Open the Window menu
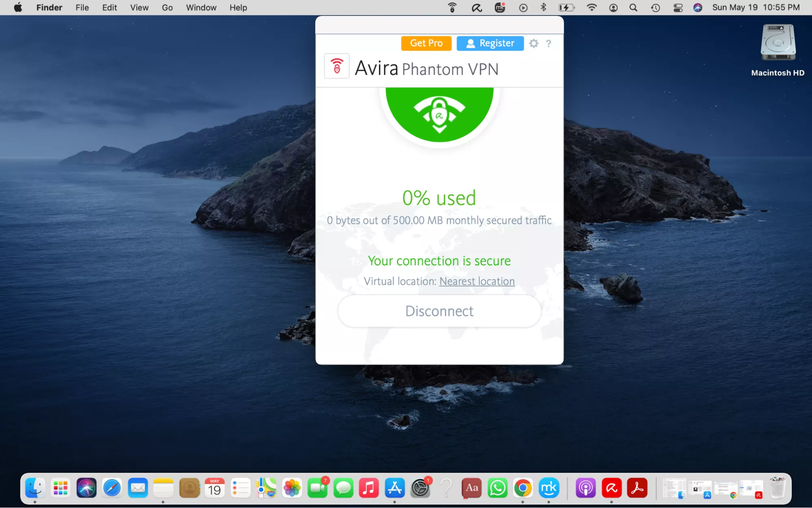 click(x=201, y=8)
